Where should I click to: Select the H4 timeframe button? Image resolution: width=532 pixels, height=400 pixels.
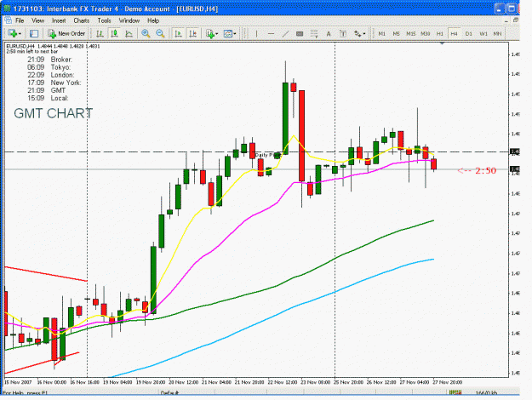(x=454, y=33)
